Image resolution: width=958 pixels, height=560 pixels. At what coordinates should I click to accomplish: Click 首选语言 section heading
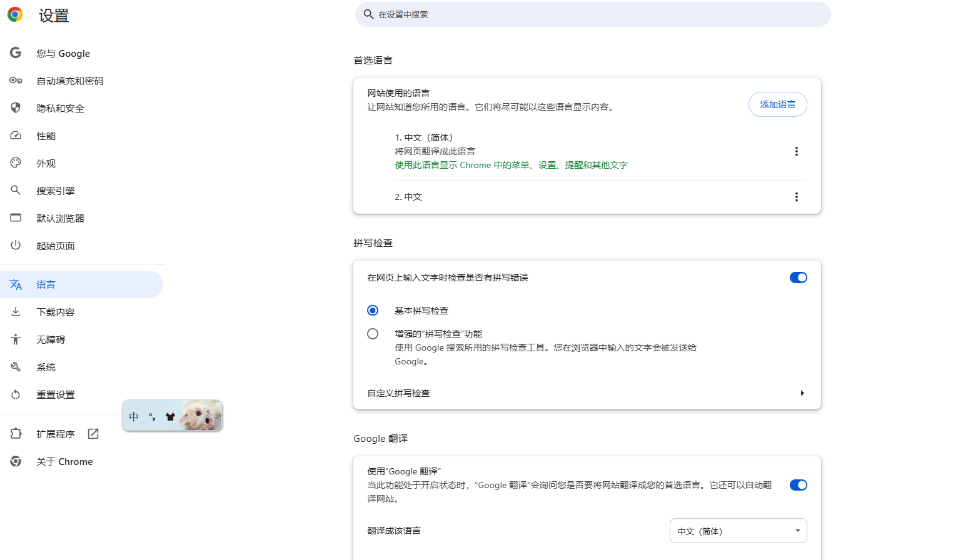(x=373, y=61)
